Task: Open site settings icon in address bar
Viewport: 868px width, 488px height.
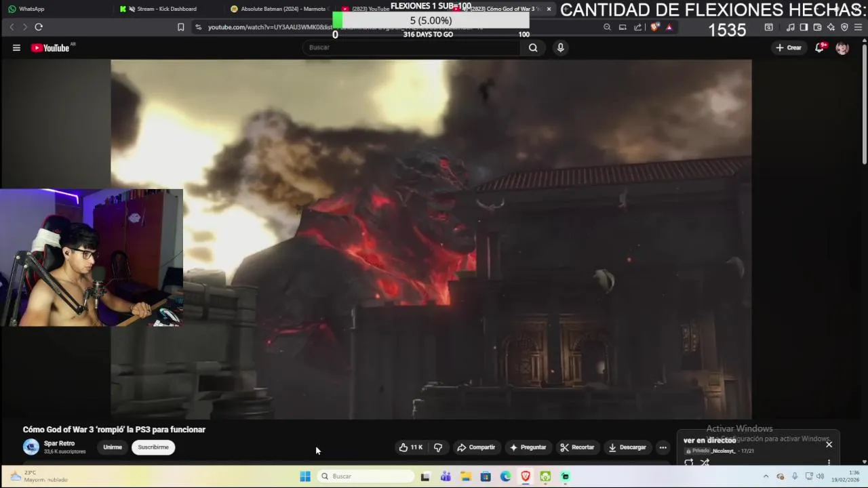Action: 198,27
